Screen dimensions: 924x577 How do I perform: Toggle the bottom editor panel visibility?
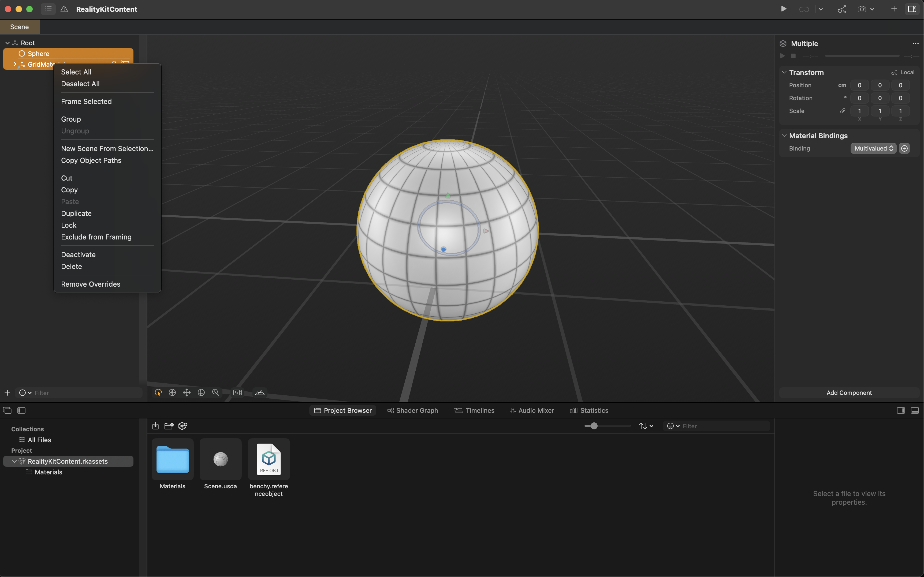[x=915, y=411]
